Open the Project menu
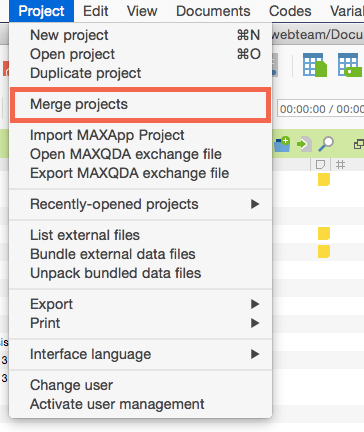 tap(41, 11)
